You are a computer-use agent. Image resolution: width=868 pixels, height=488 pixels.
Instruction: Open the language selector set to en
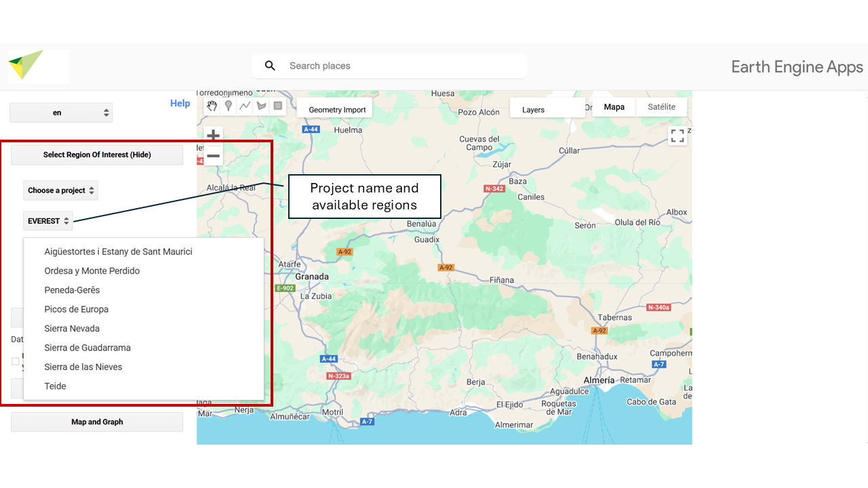(61, 113)
